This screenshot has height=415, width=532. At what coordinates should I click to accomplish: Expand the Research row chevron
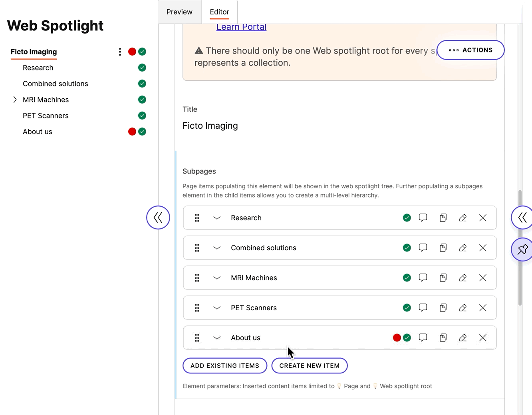(217, 217)
